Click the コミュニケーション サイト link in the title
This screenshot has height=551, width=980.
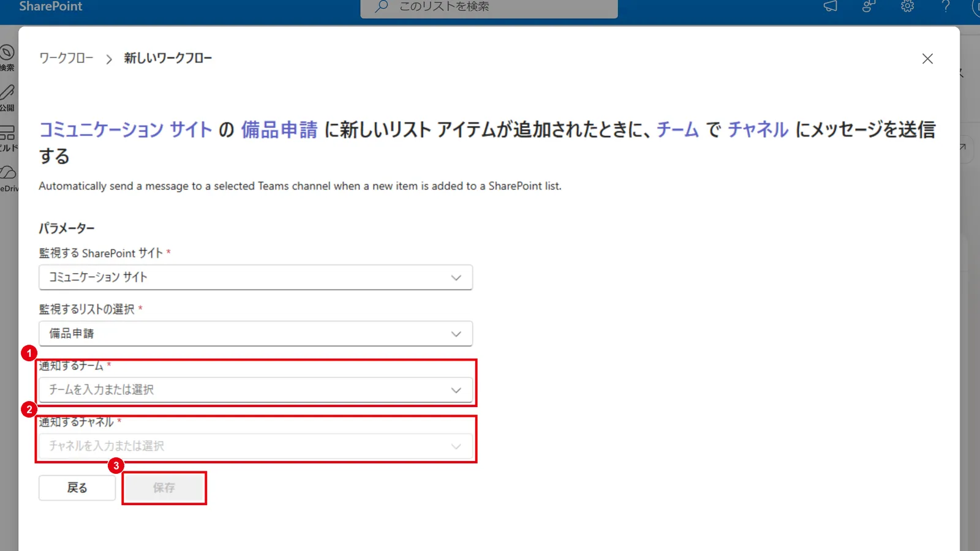(126, 129)
